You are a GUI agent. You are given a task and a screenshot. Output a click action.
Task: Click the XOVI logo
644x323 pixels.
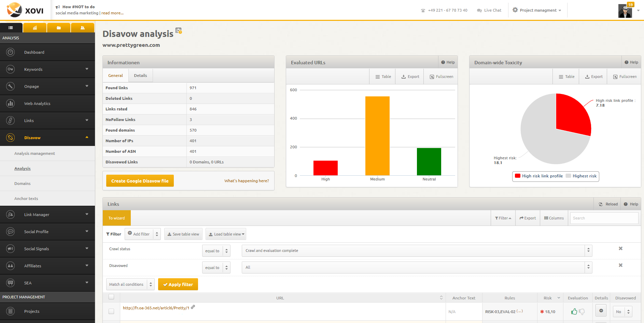click(25, 10)
